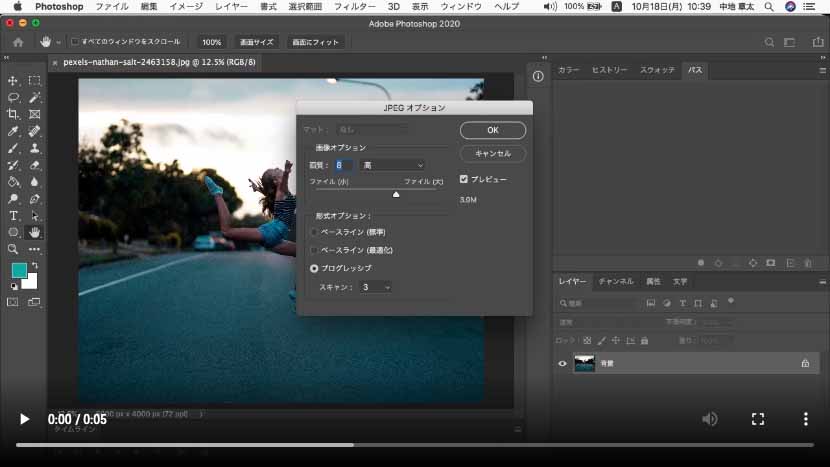Hide the background layer eye icon

tap(562, 364)
